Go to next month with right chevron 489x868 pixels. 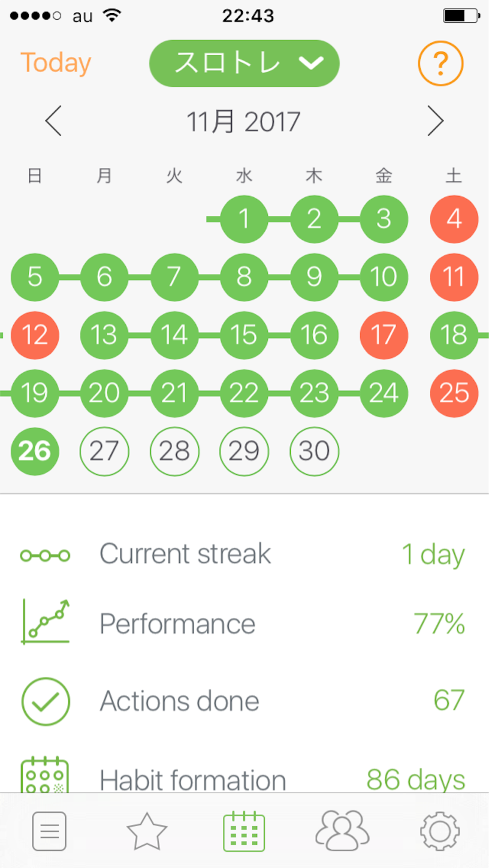(435, 122)
